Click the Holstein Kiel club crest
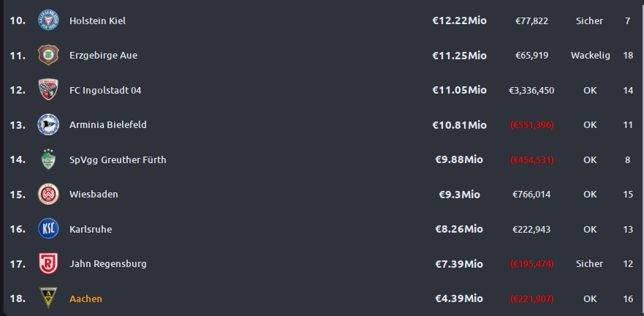Image resolution: width=644 pixels, height=316 pixels. [x=48, y=20]
